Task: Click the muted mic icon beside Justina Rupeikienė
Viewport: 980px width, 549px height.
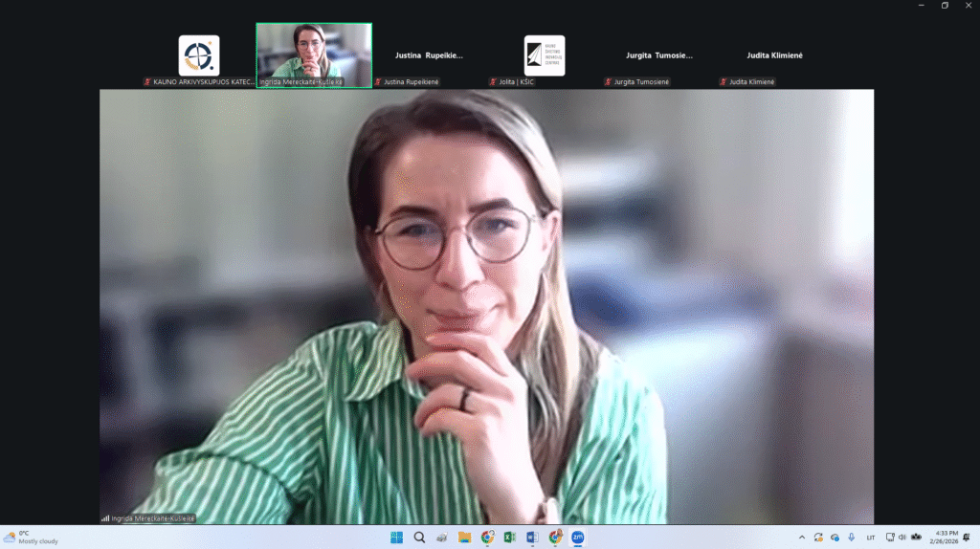Action: (378, 82)
